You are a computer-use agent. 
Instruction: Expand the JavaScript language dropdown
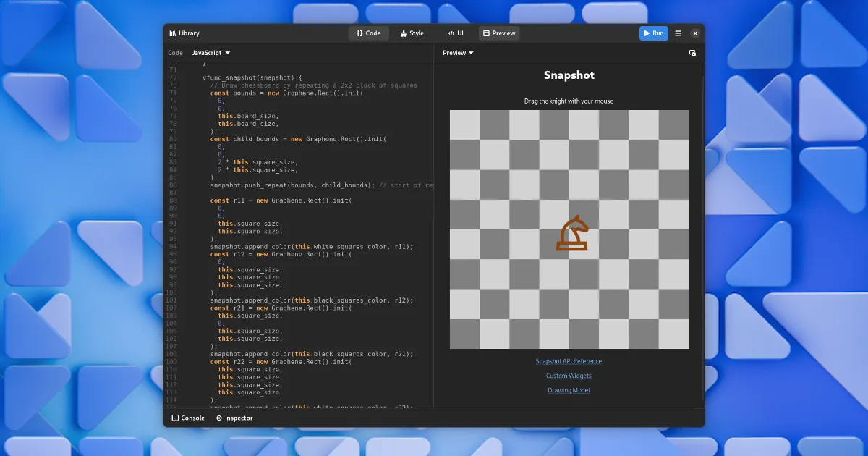tap(210, 53)
